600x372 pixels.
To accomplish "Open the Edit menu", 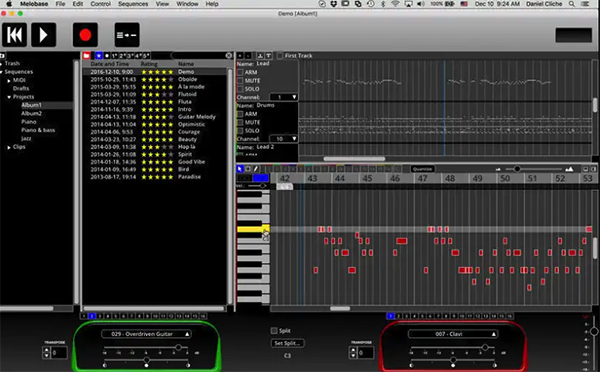I will coord(78,4).
